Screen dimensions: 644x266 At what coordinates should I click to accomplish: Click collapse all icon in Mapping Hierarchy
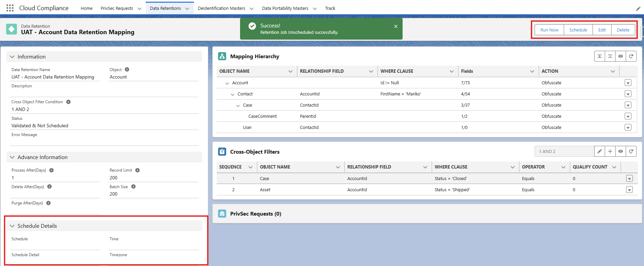coord(610,56)
